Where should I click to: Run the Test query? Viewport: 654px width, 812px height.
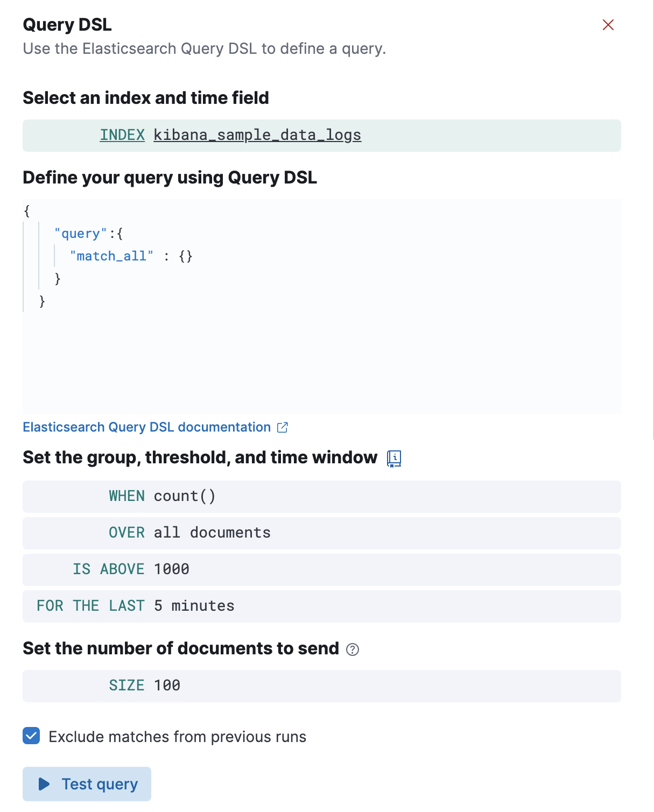(x=86, y=784)
